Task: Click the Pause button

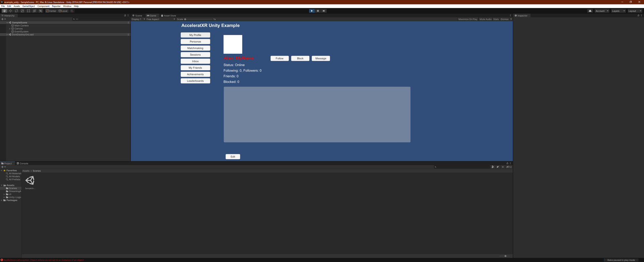Action: tap(318, 11)
